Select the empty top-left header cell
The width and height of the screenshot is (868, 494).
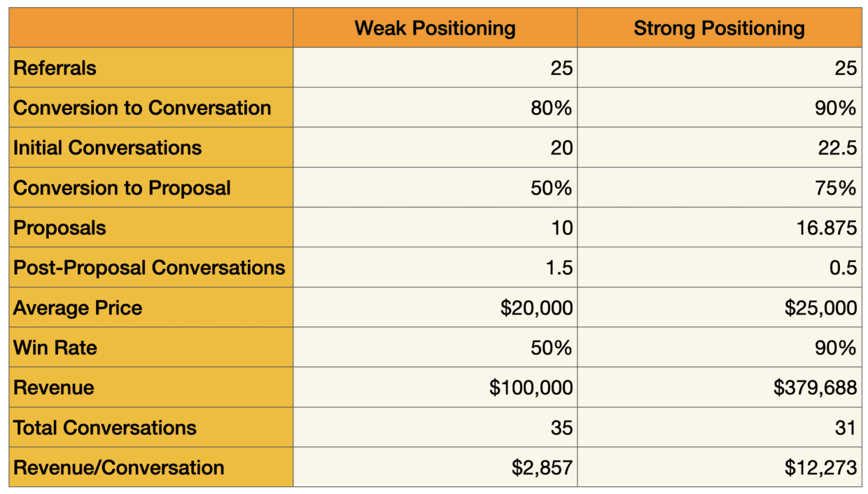pyautogui.click(x=151, y=28)
